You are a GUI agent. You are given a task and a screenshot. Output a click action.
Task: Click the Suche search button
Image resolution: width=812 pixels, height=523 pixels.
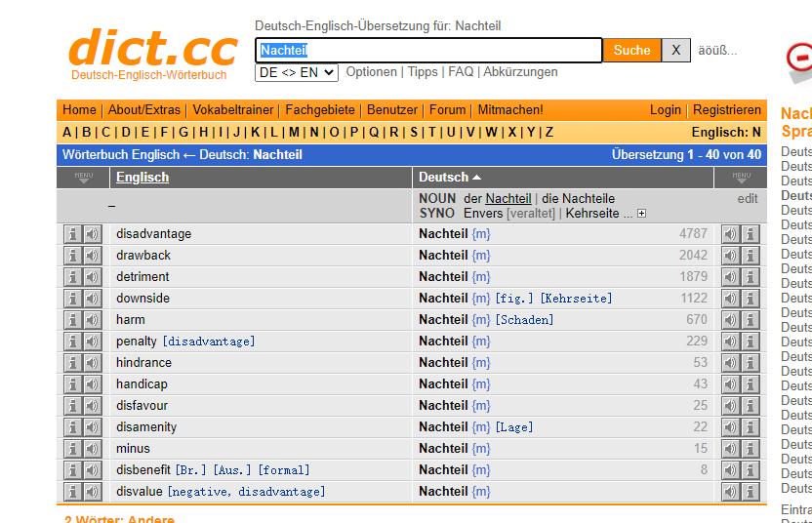point(631,50)
